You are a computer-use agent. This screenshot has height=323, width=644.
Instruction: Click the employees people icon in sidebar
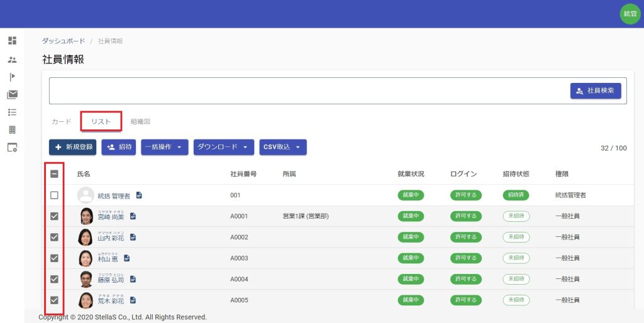tap(12, 60)
